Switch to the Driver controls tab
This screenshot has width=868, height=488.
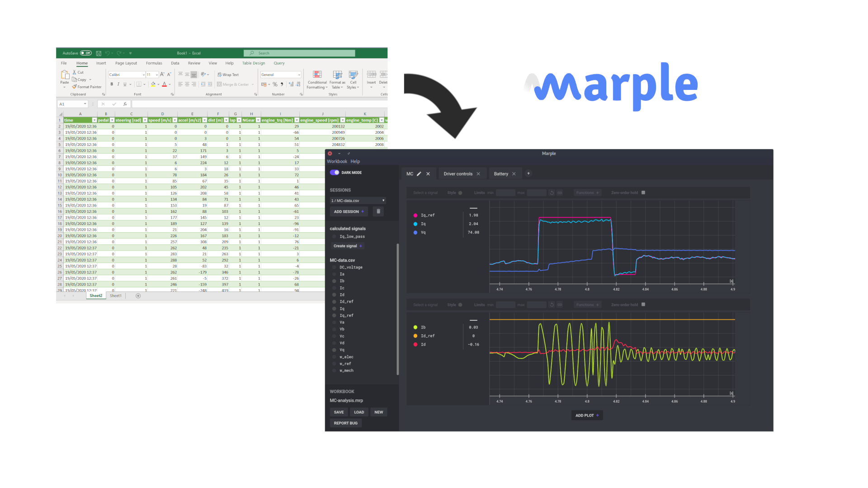[458, 174]
